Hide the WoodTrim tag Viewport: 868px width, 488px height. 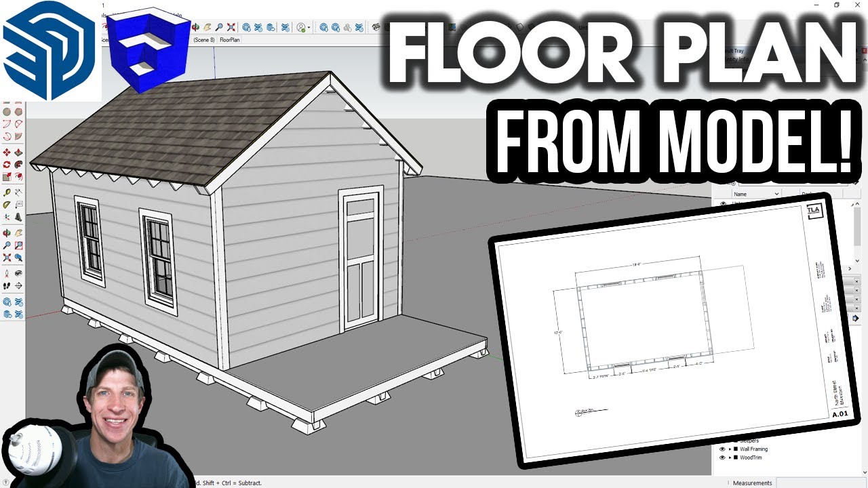(x=722, y=457)
